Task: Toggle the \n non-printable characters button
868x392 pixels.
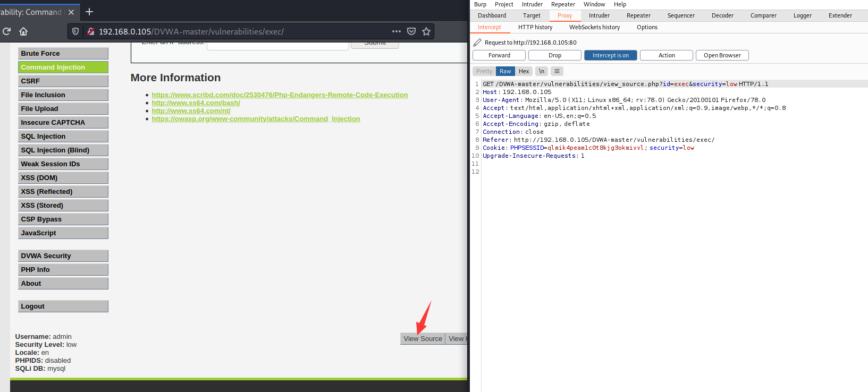Action: point(542,71)
